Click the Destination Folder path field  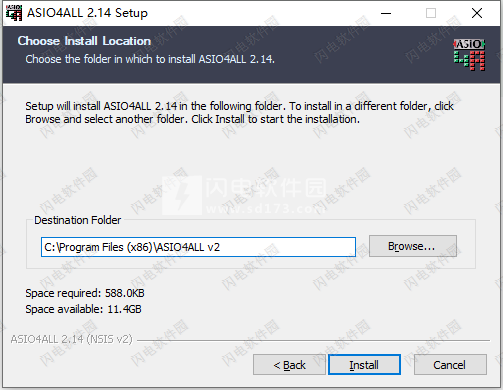198,247
